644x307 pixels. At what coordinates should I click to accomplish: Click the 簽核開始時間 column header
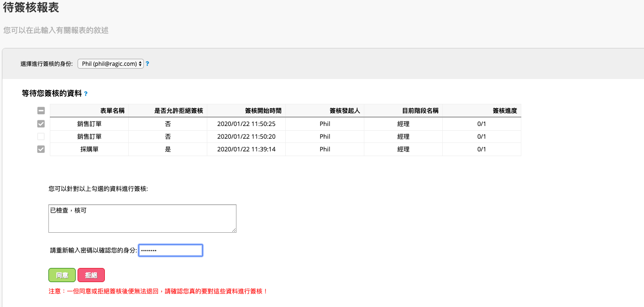pyautogui.click(x=263, y=111)
